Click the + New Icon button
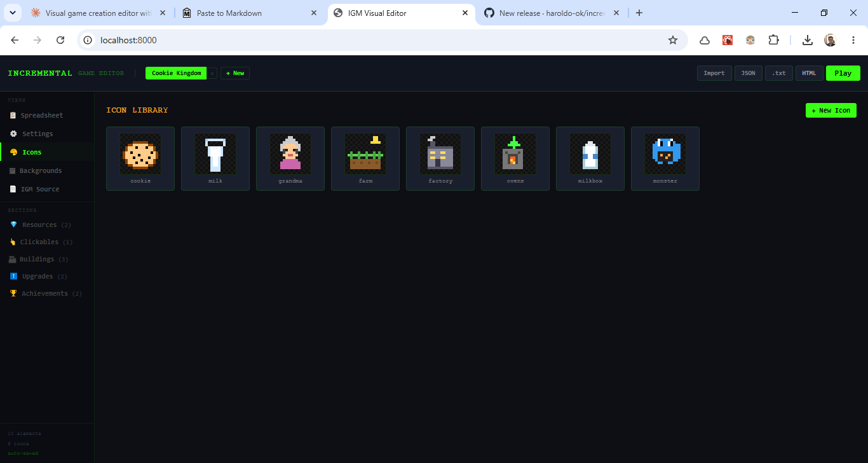The width and height of the screenshot is (868, 463). click(x=831, y=110)
